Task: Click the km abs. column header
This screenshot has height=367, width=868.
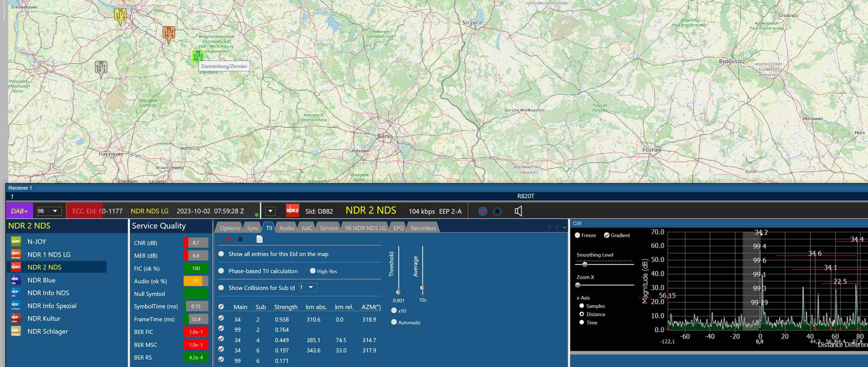Action: (x=316, y=307)
